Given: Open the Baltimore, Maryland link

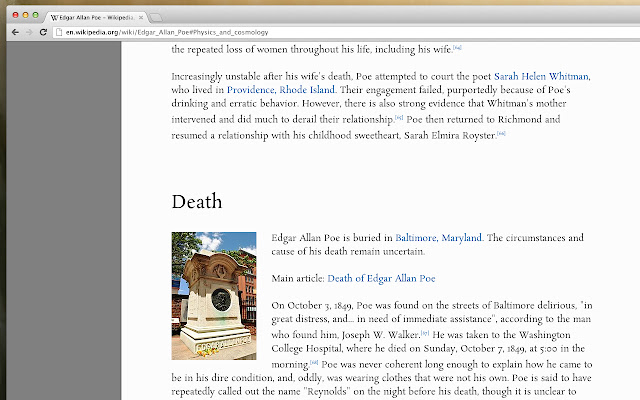Looking at the screenshot, I should tap(438, 238).
